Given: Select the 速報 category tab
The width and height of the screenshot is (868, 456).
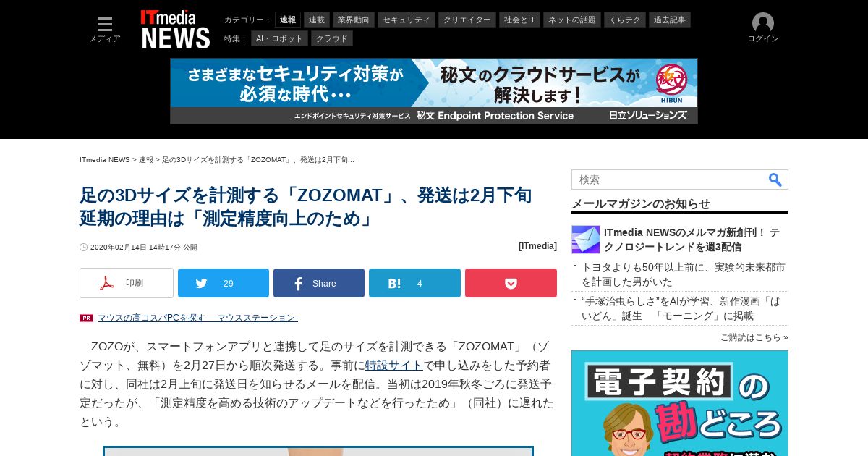Looking at the screenshot, I should (x=288, y=20).
